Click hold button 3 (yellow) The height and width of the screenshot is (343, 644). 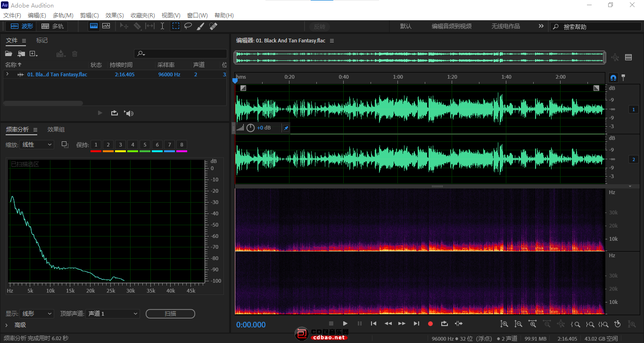[120, 145]
